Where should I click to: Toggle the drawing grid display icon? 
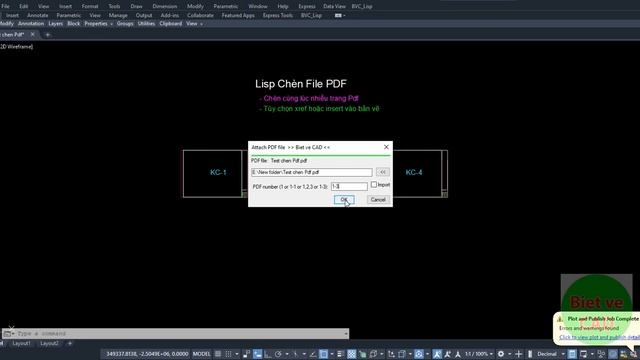(218, 354)
